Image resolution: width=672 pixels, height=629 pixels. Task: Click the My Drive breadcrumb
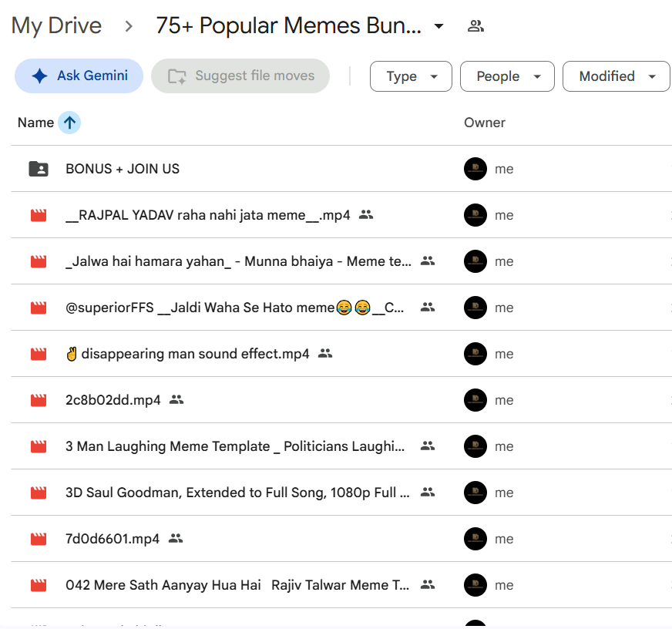pyautogui.click(x=56, y=25)
